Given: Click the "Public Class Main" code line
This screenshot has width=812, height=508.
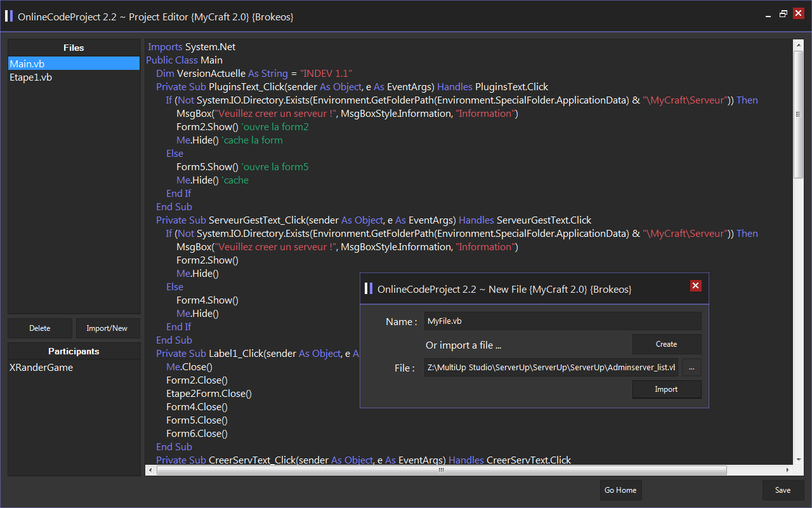Looking at the screenshot, I should 184,60.
